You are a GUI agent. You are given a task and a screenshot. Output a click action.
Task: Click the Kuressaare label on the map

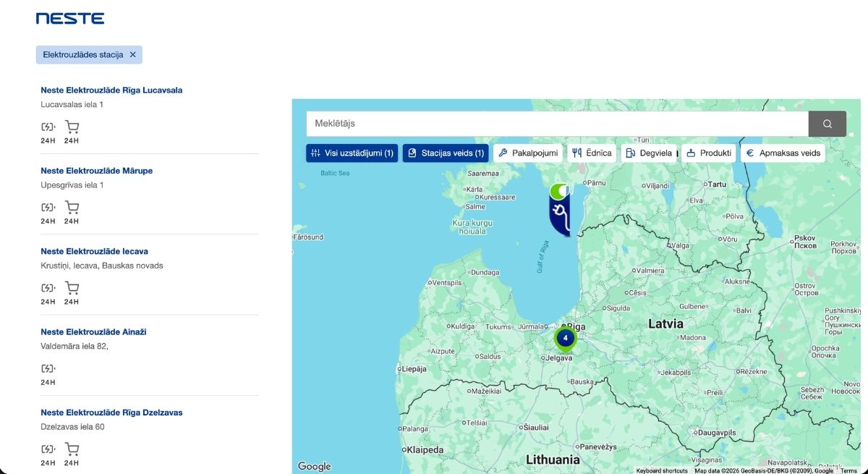[498, 197]
